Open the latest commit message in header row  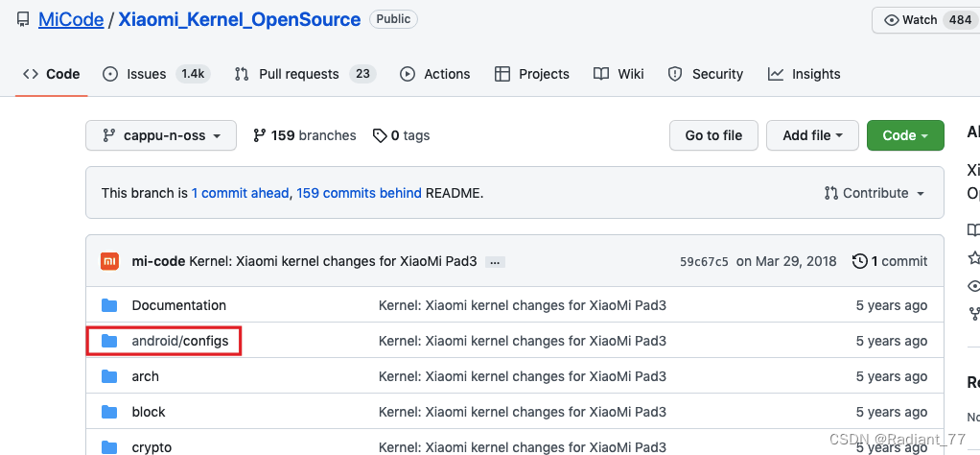[x=333, y=261]
